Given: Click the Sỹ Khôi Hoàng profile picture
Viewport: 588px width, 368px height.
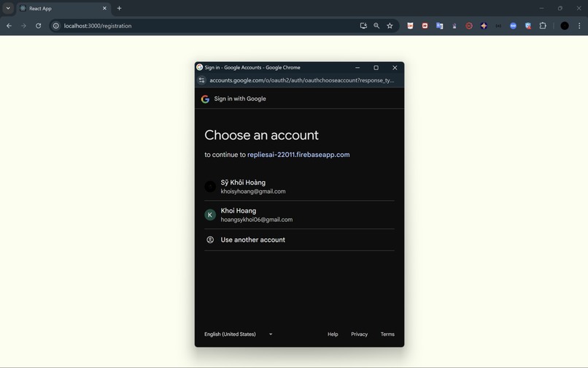Looking at the screenshot, I should click(x=210, y=187).
